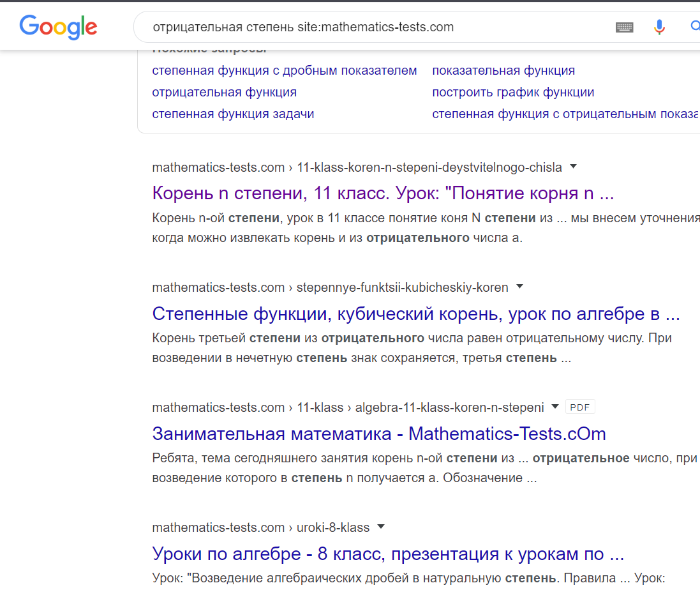Open related query about отрицательным показателем
700x590 pixels.
point(565,114)
